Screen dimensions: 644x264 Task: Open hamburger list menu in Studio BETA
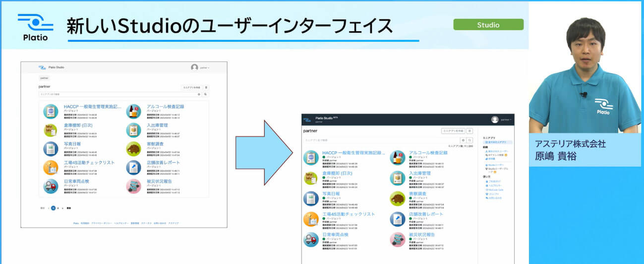(469, 131)
